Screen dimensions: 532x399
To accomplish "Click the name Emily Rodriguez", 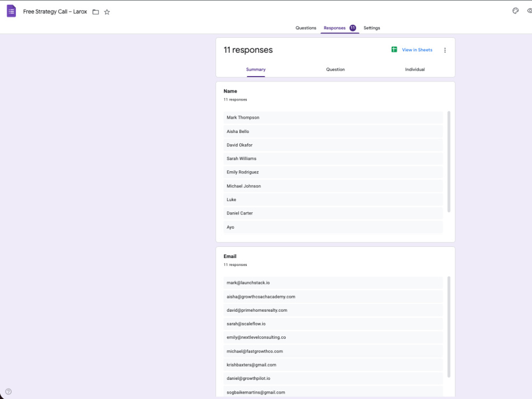I will [x=243, y=172].
